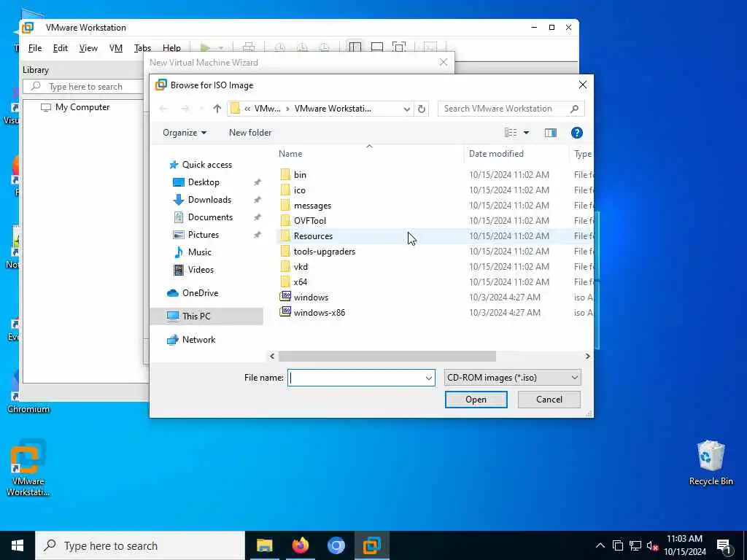Open the ico folder
747x560 pixels.
(x=299, y=190)
